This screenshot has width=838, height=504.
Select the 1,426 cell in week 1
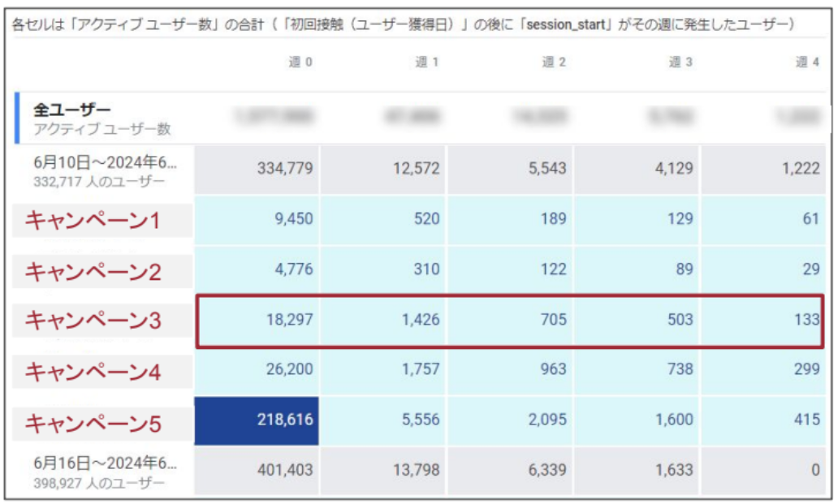point(383,320)
